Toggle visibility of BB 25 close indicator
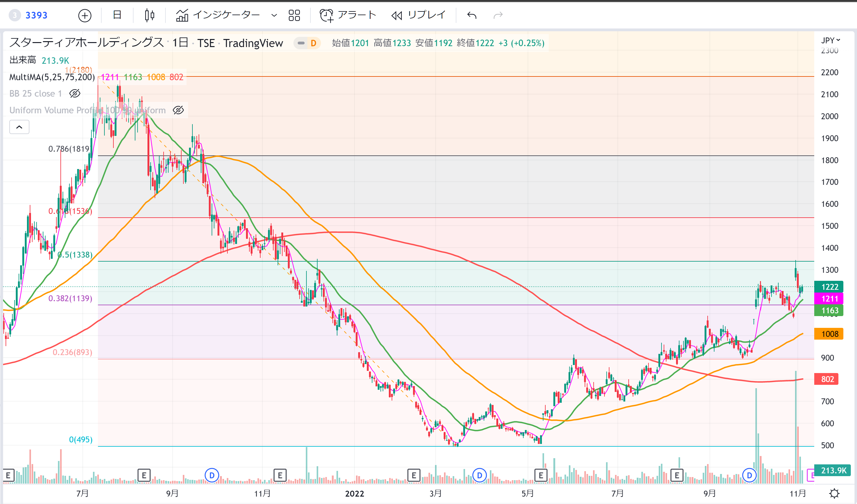This screenshot has height=504, width=857. [74, 93]
